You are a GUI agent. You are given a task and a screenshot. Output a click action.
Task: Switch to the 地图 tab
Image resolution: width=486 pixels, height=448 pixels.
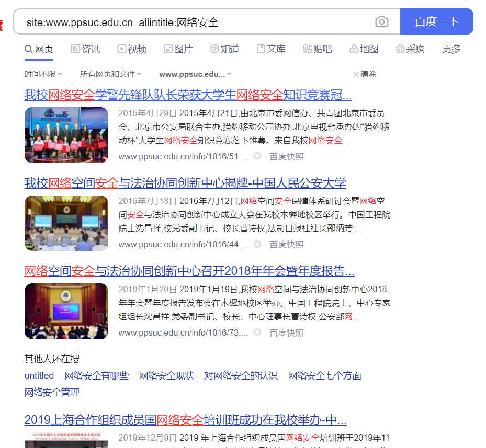(364, 49)
